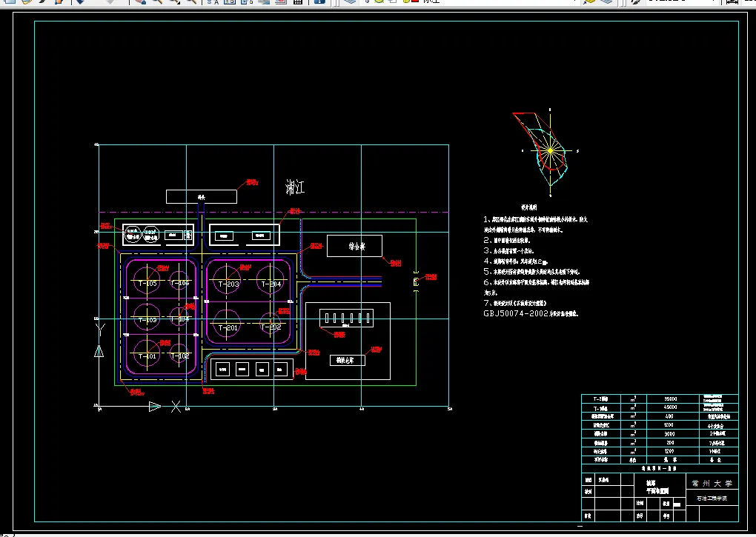Click the 200 value in the table
Viewport: 756px width, 537px height.
(x=670, y=443)
